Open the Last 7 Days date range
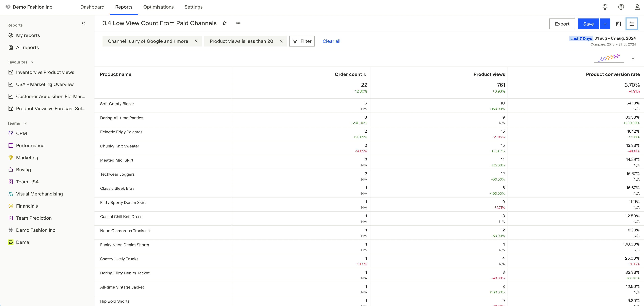 (x=581, y=38)
